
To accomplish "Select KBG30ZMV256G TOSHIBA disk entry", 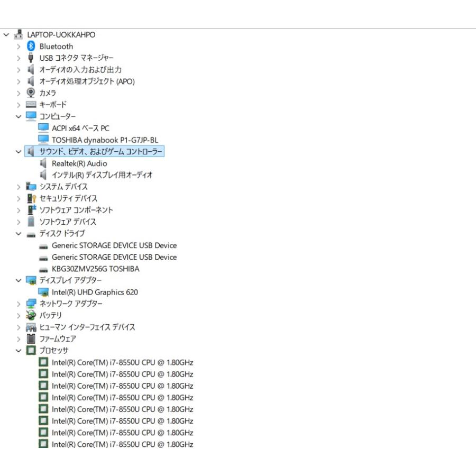I will (x=96, y=269).
